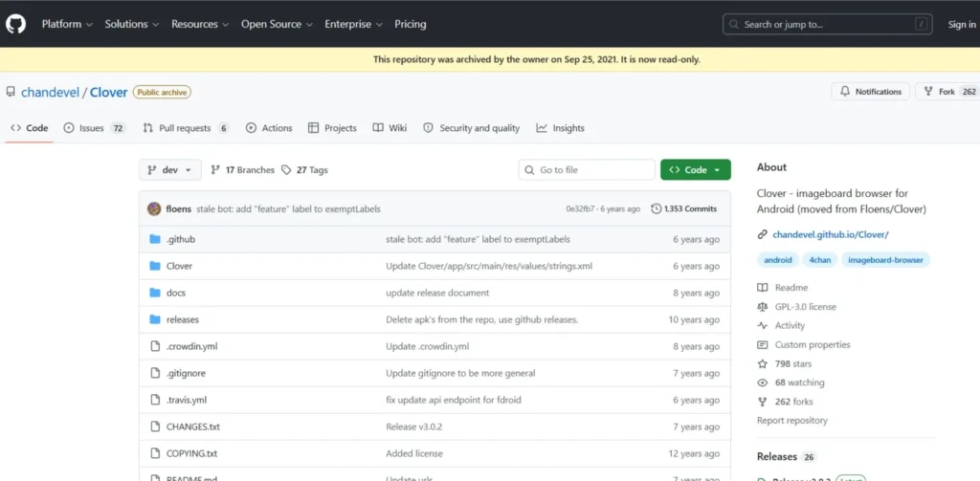View the 1,353 Commits history
Image resolution: width=980 pixels, height=481 pixels.
[683, 208]
